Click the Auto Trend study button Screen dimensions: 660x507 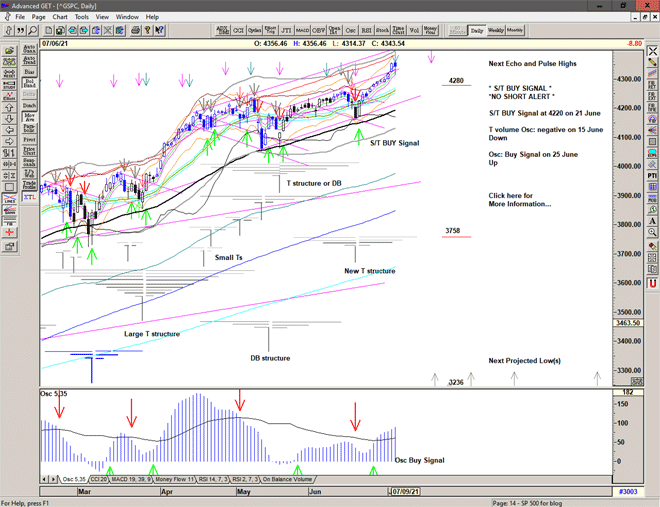pyautogui.click(x=29, y=60)
